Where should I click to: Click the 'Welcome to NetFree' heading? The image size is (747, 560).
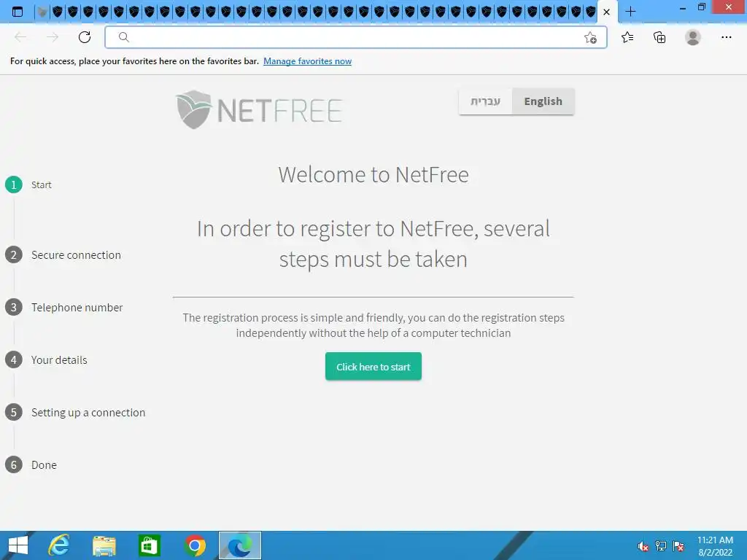(373, 175)
